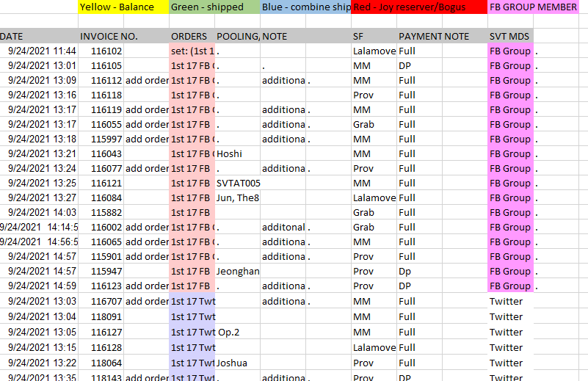Click the POOLING, header cell
Viewport: 588px width, 381px height.
237,37
